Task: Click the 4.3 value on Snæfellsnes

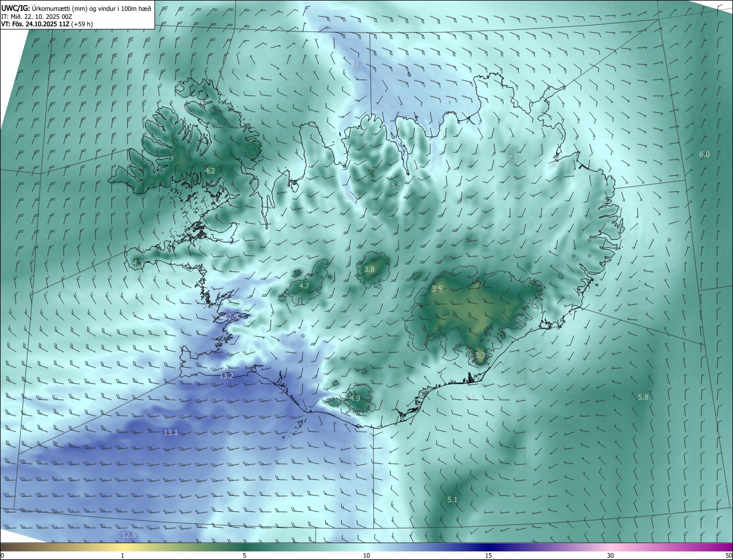Action: 137,263
